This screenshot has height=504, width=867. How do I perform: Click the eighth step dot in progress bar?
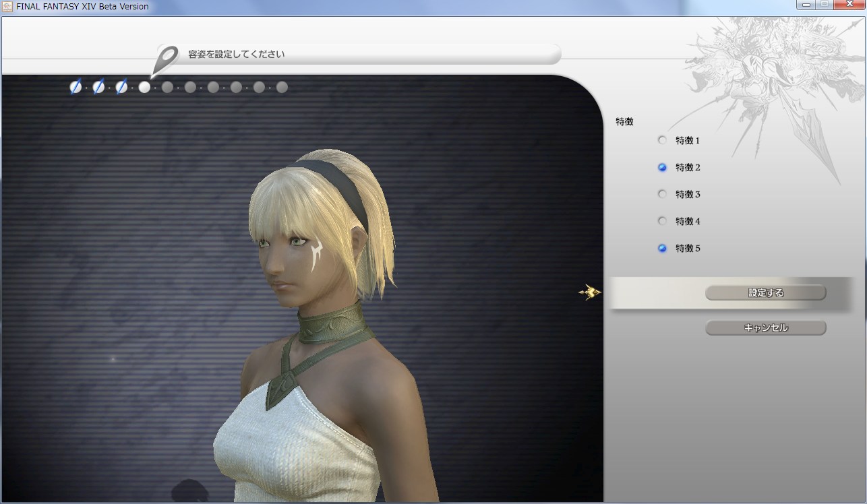(236, 87)
